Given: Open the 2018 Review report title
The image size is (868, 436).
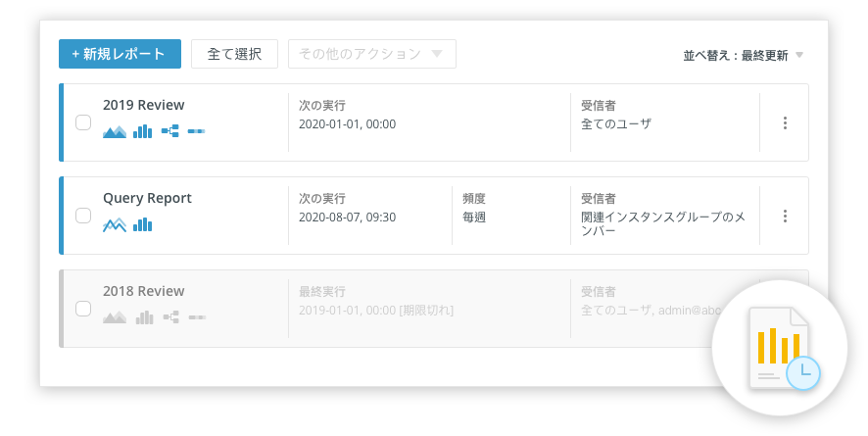Looking at the screenshot, I should 143,291.
